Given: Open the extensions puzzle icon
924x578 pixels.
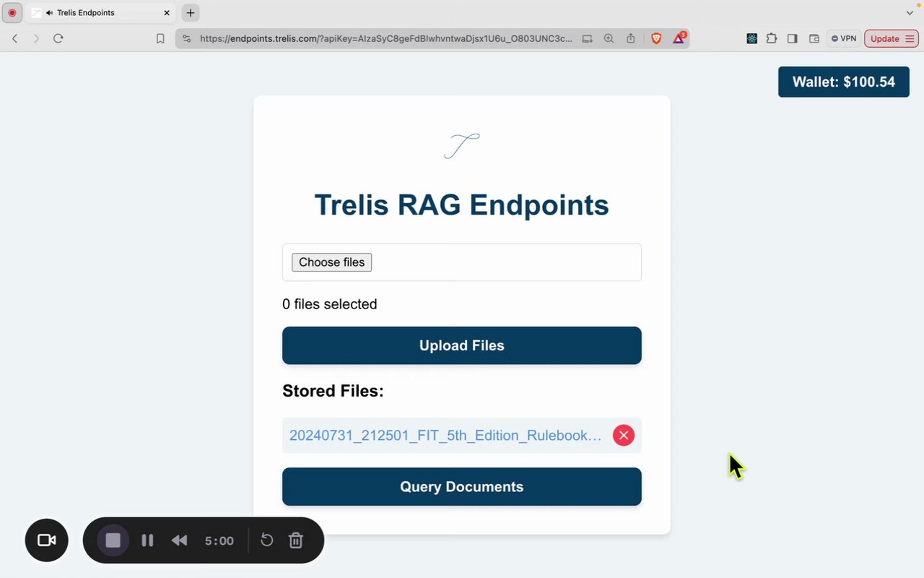Looking at the screenshot, I should (x=772, y=38).
